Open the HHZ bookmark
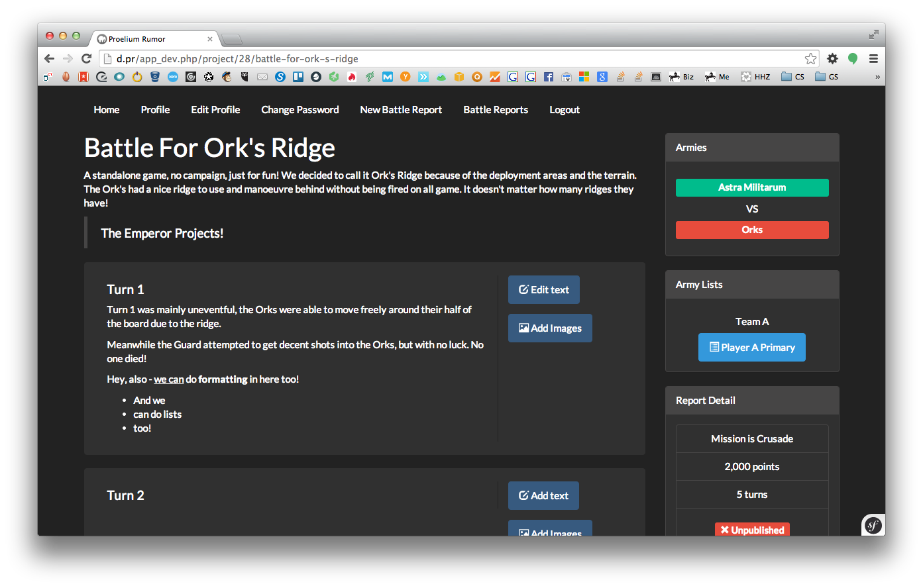 pyautogui.click(x=755, y=77)
